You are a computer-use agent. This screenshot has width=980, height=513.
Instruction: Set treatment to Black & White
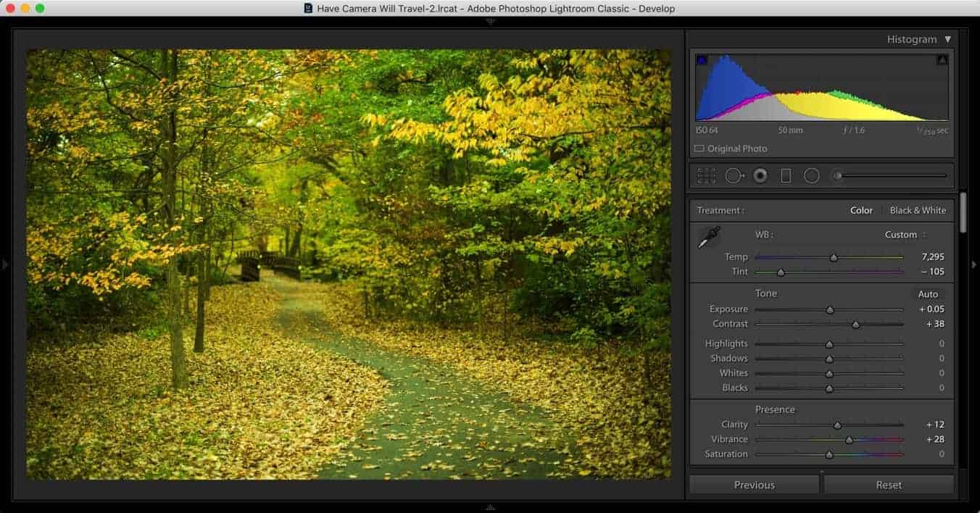(918, 210)
